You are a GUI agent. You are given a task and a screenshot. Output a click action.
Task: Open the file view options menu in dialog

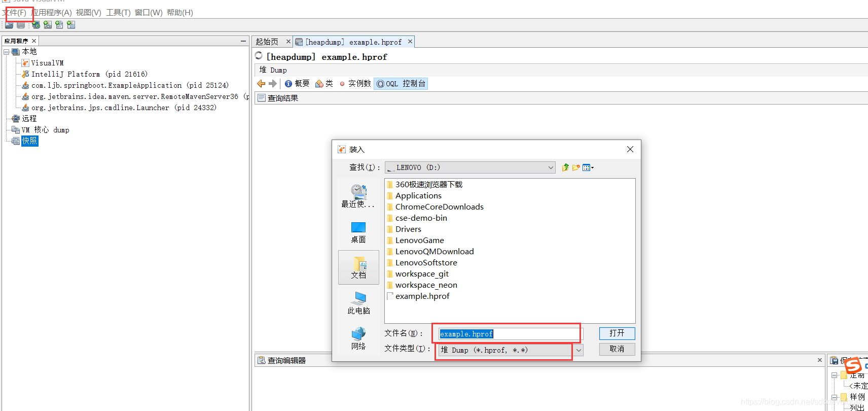[588, 167]
